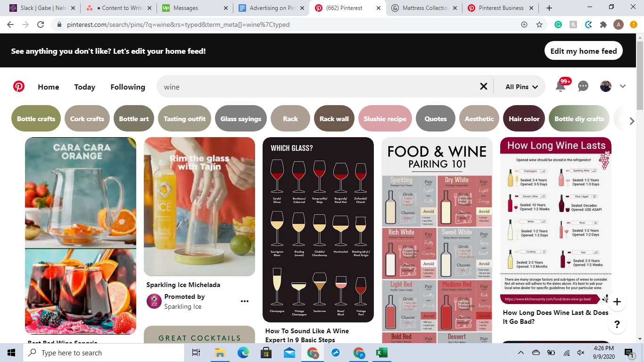Open How To Sound Like A Wine Expert link
This screenshot has height=362, width=644.
pos(307,335)
